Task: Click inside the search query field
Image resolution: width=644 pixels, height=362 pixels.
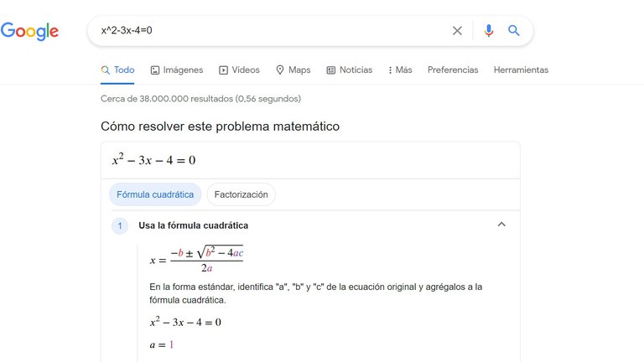Action: click(268, 31)
